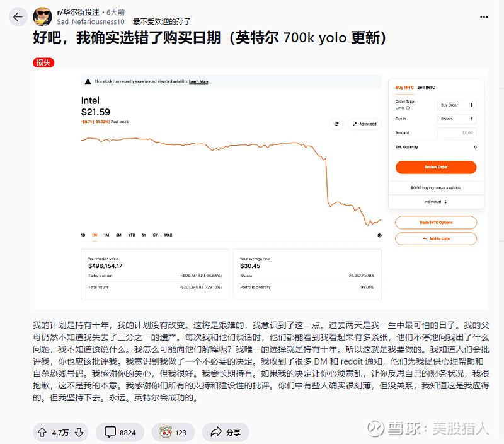Open the Buy In Dollars dropdown
The width and height of the screenshot is (504, 444).
(457, 119)
